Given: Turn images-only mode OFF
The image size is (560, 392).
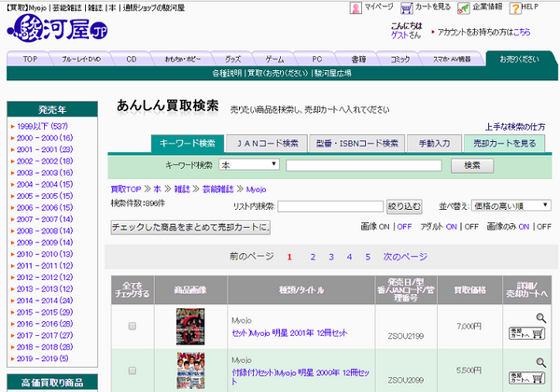Looking at the screenshot, I should (544, 227).
